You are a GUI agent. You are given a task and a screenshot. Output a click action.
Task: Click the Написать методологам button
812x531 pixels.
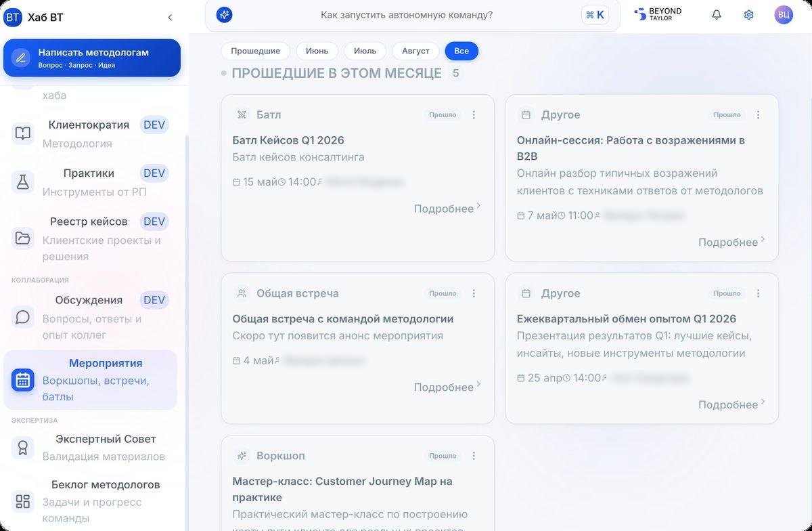92,58
